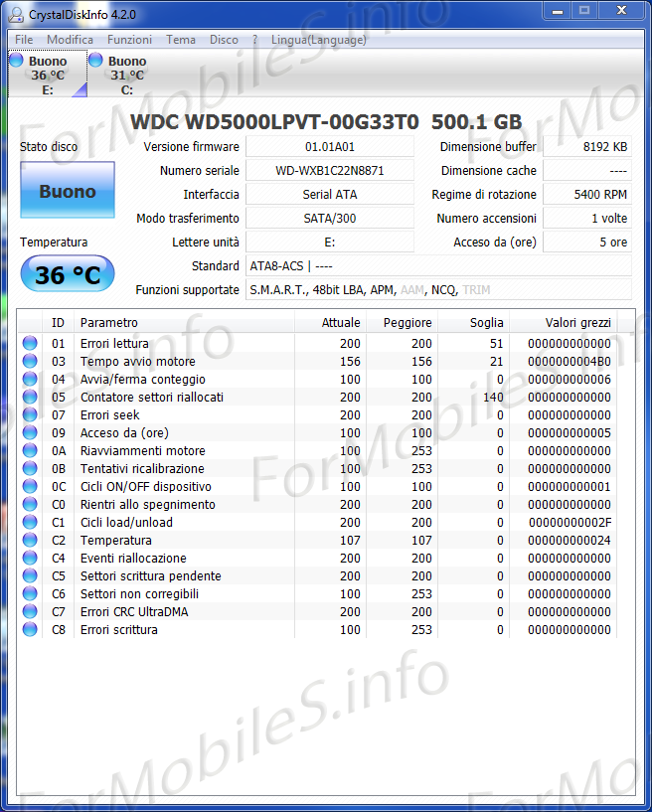Image resolution: width=652 pixels, height=812 pixels.
Task: Click status icon for Errori lettura row
Action: (x=30, y=344)
